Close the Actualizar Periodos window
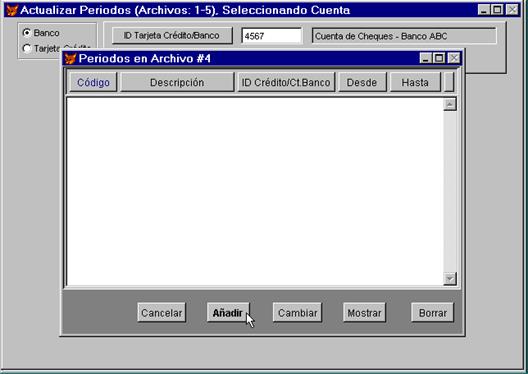 512,10
